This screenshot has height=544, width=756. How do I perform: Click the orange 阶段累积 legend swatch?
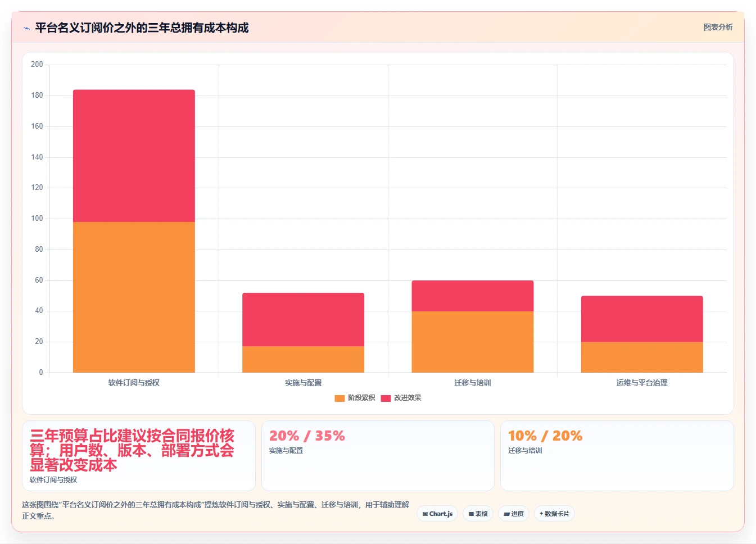click(339, 398)
